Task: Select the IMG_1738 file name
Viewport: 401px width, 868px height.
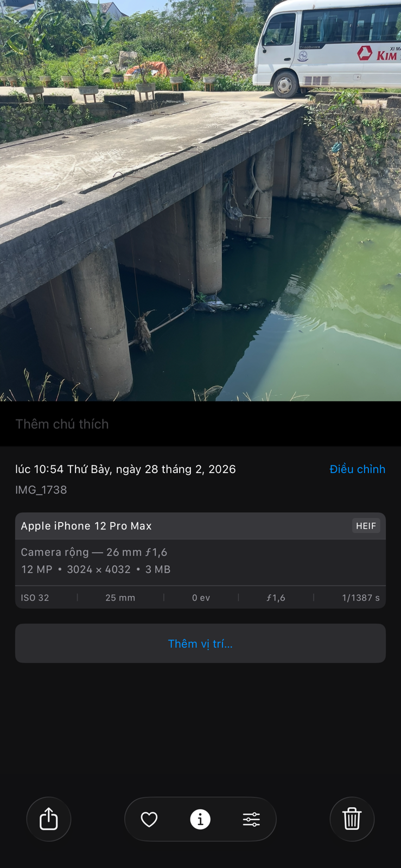Action: click(41, 490)
